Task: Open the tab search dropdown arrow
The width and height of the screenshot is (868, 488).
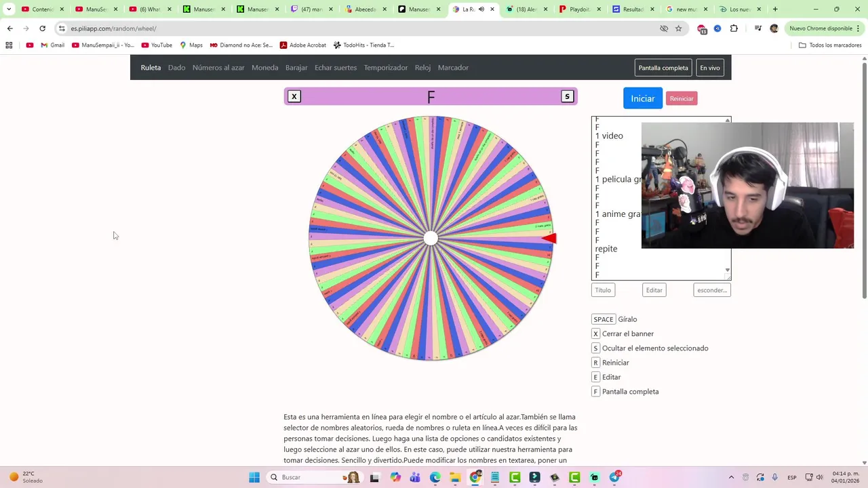Action: (9, 9)
